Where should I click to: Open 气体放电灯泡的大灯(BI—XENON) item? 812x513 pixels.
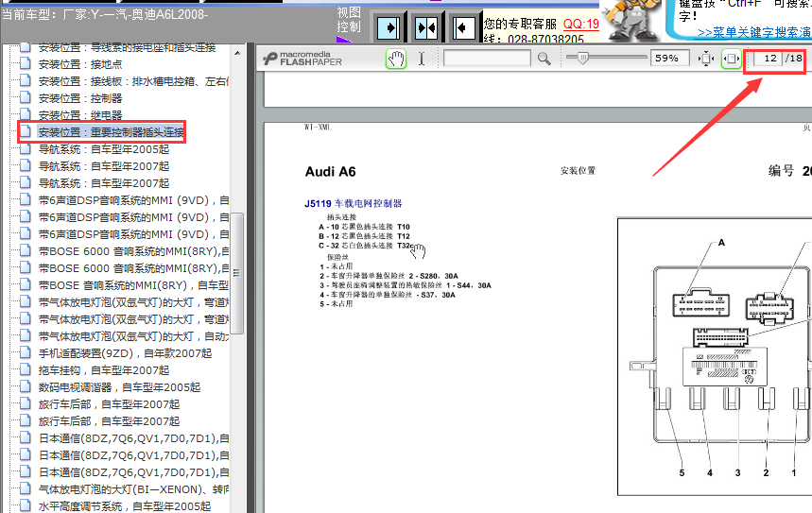click(133, 489)
